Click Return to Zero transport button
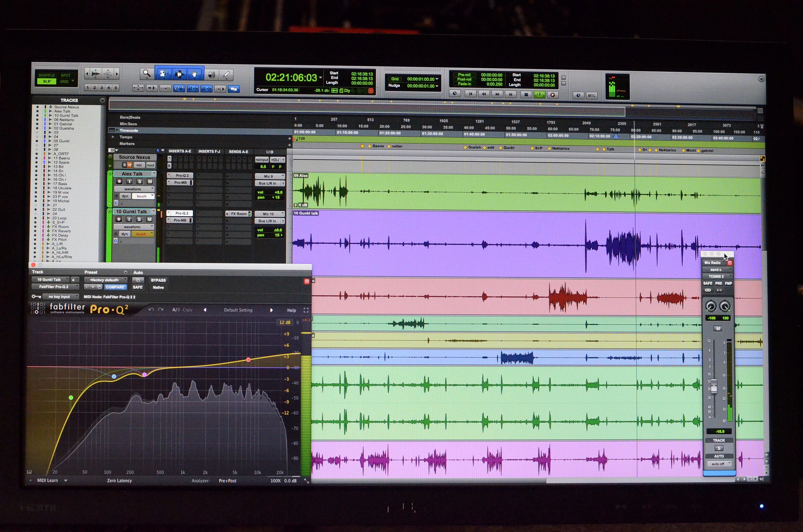 pyautogui.click(x=470, y=94)
